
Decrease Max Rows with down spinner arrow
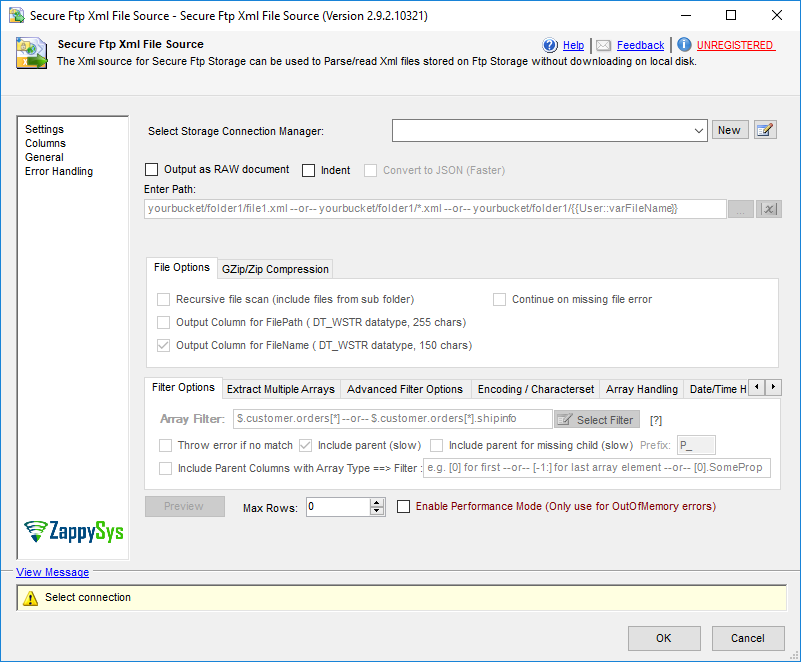pos(377,511)
